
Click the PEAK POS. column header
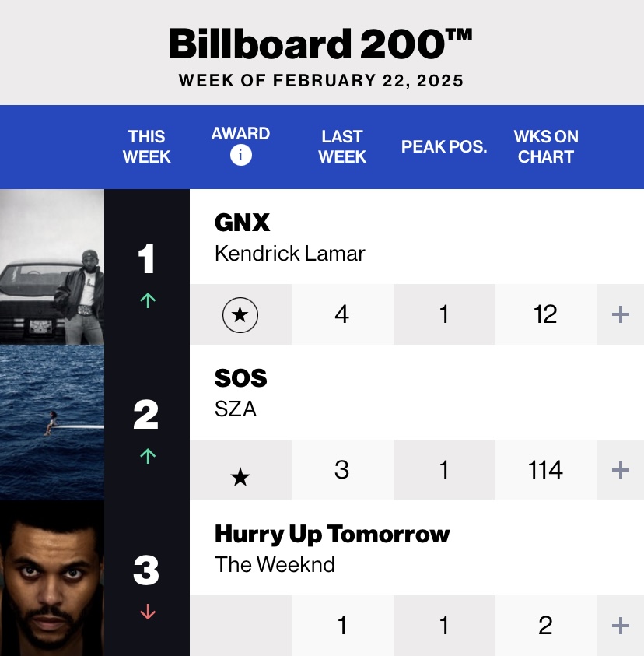(x=444, y=146)
